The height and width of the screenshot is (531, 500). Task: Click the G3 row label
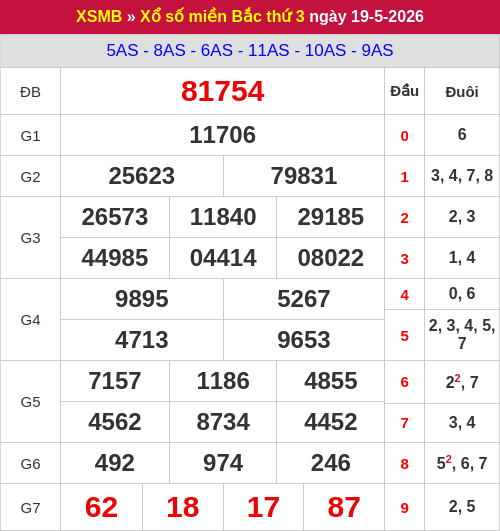pyautogui.click(x=30, y=238)
